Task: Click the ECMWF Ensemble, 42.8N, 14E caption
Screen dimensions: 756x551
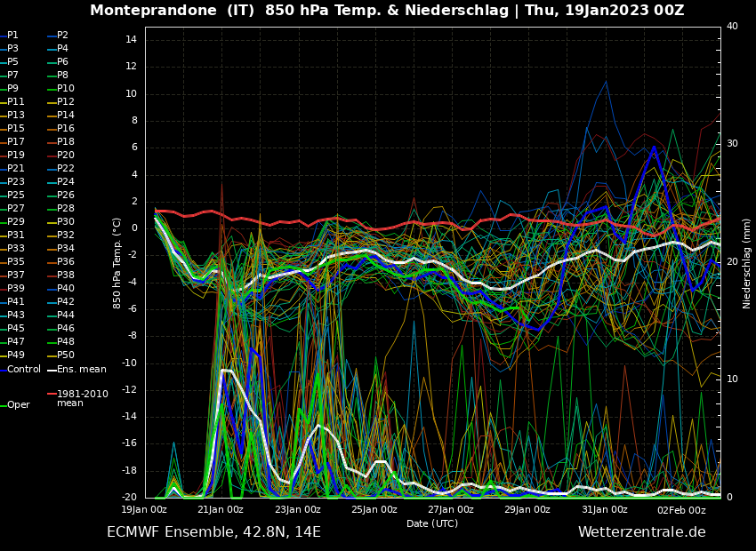Action: tap(213, 532)
